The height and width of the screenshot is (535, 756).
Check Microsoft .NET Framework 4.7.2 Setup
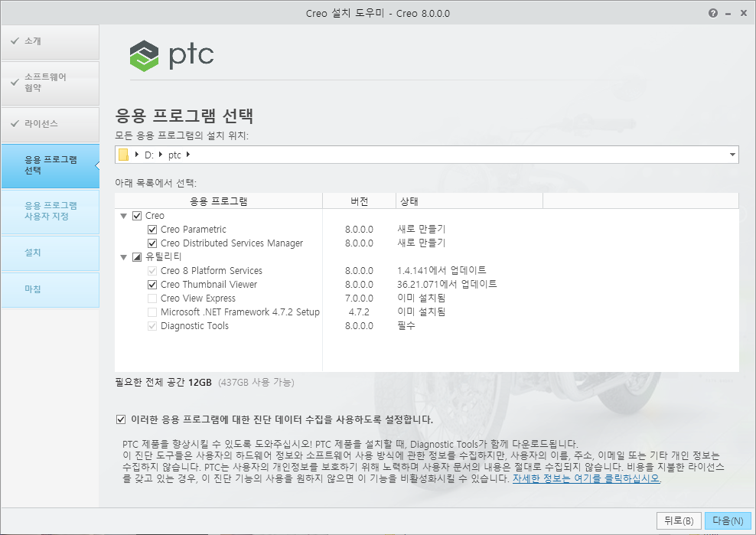point(152,312)
